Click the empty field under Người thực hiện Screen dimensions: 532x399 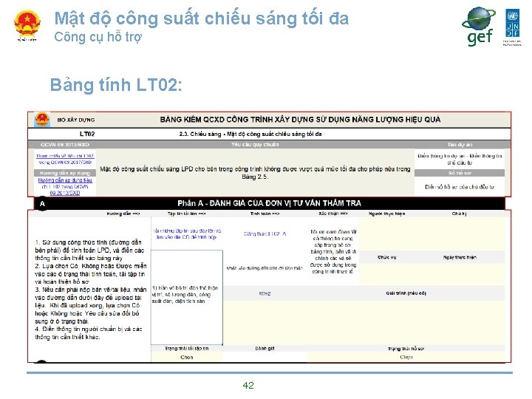tap(386, 233)
